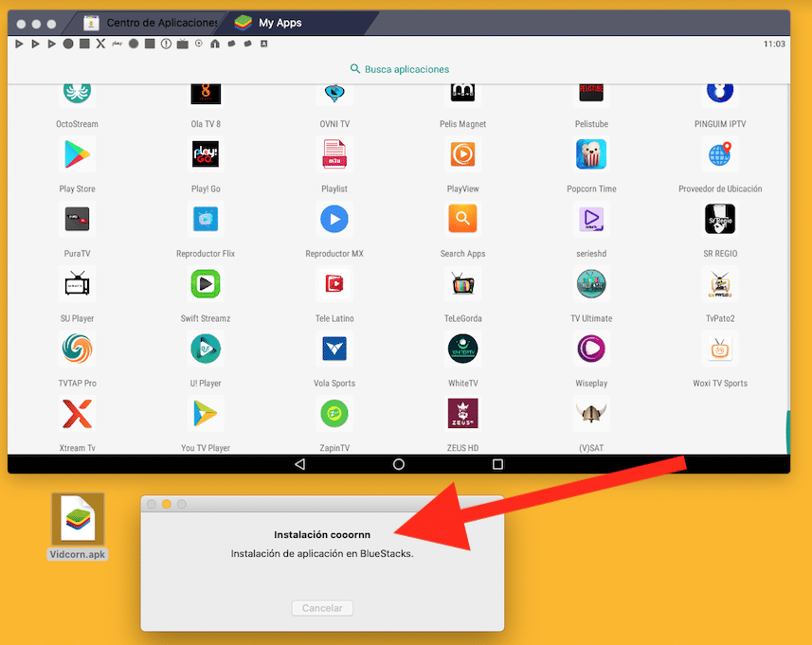Open the Wiseplay app
The height and width of the screenshot is (645, 812).
(x=590, y=349)
